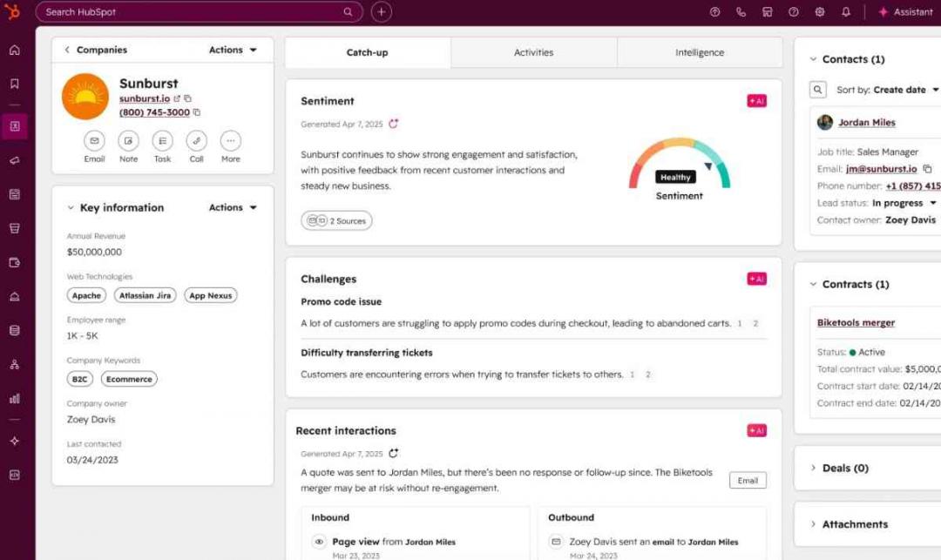
Task: Copy the company phone number
Action: 197,112
